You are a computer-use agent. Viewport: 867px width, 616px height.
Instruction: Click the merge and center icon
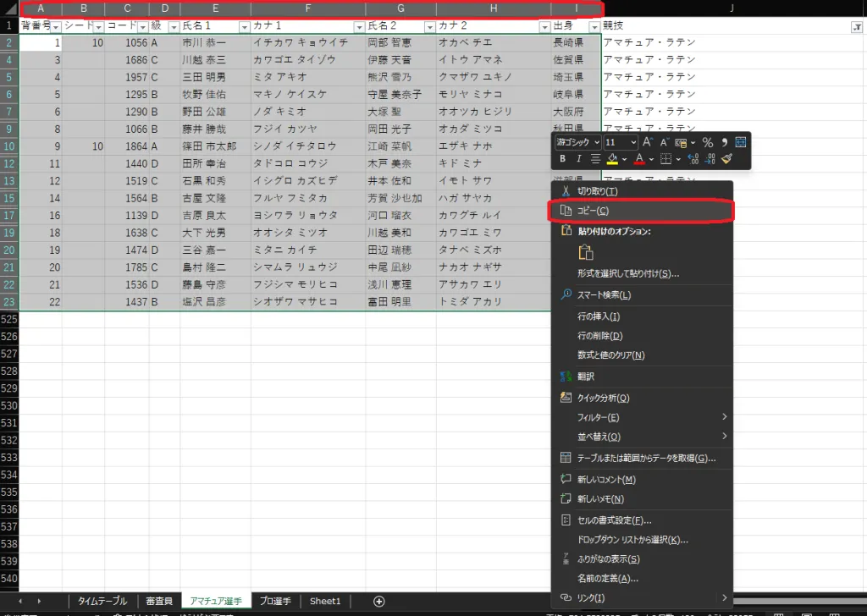740,142
